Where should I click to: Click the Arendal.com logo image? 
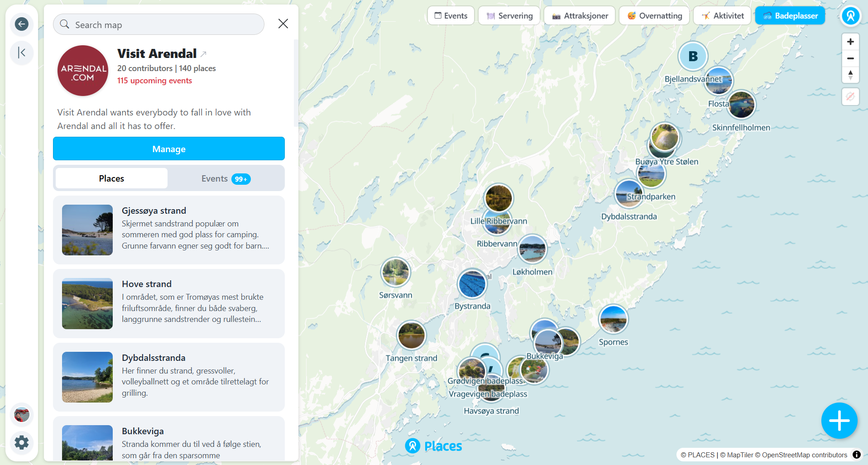click(x=83, y=71)
